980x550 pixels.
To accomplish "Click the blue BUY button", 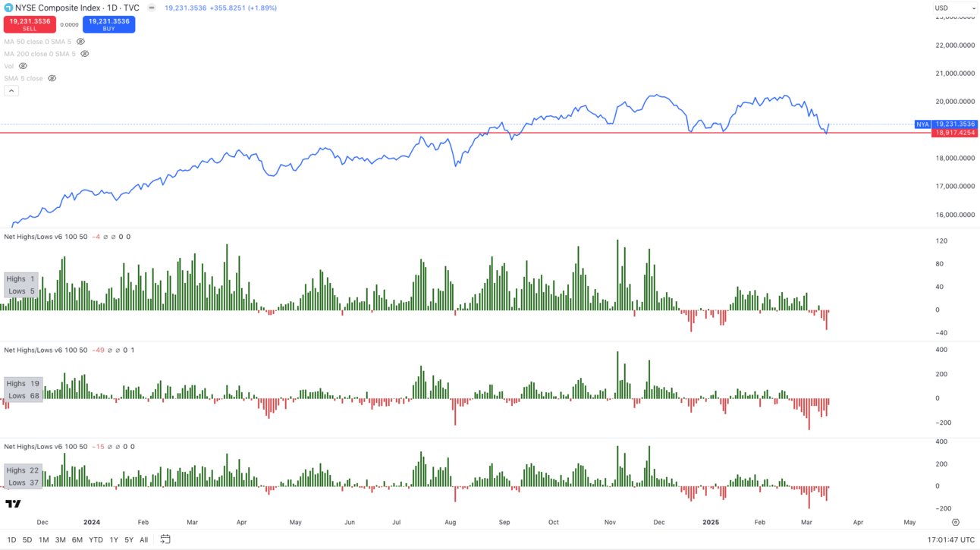I will [x=109, y=24].
